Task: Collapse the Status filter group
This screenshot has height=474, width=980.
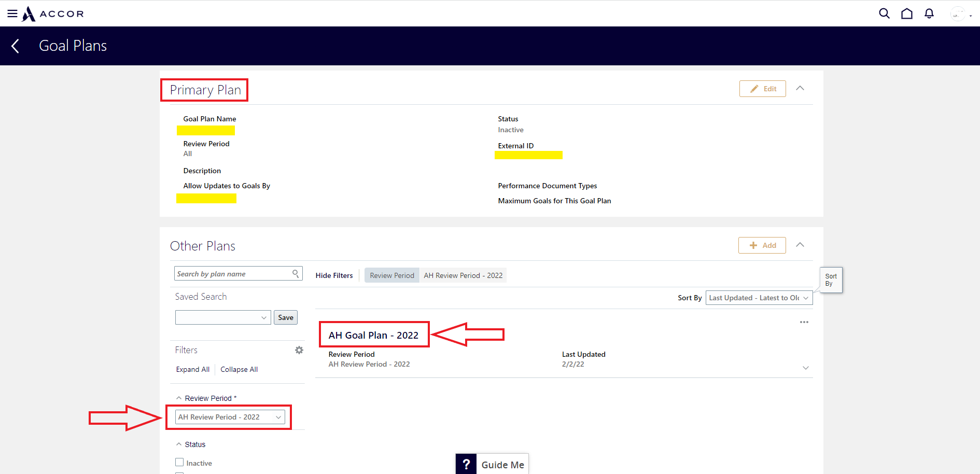Action: [x=179, y=444]
